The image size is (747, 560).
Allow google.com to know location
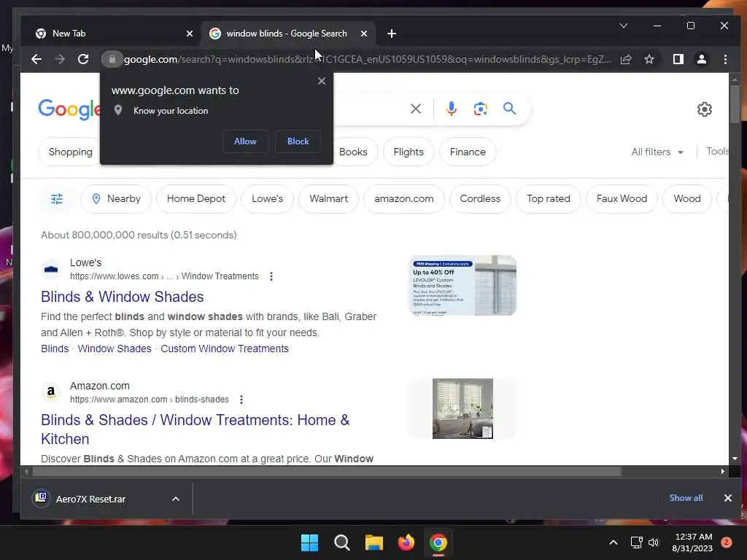coord(245,141)
